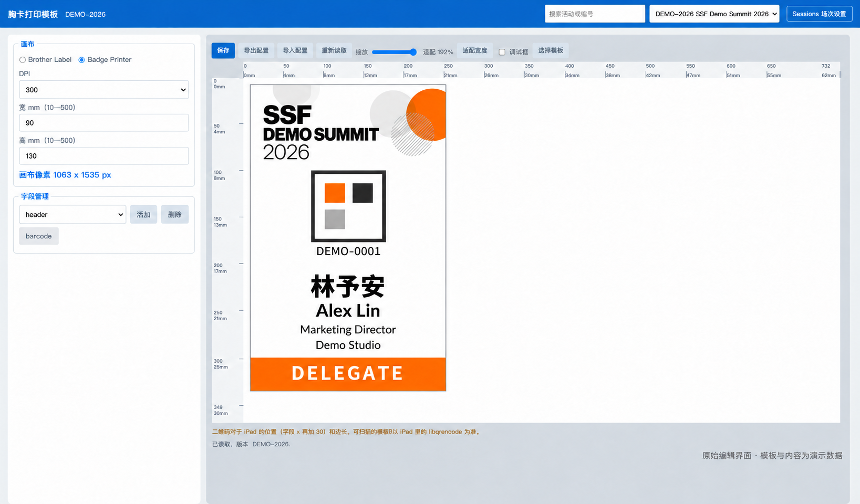This screenshot has height=504, width=860.
Task: Select the Badge Printer radio option
Action: pyautogui.click(x=81, y=60)
